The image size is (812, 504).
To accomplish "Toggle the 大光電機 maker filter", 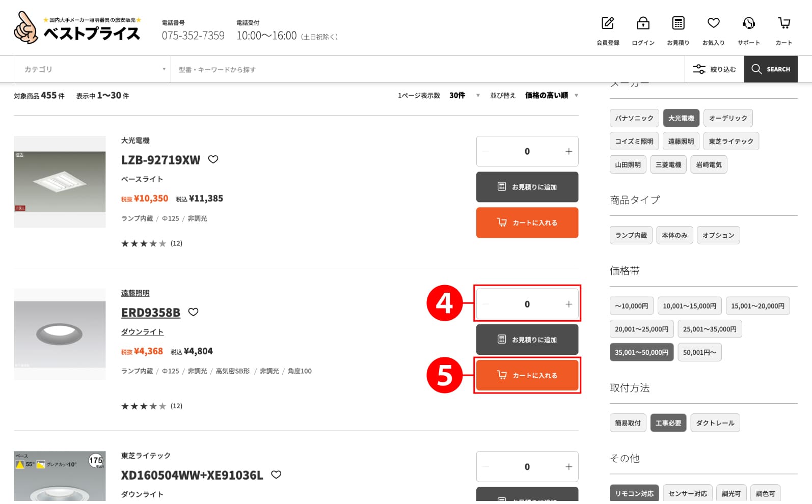I will coord(681,118).
